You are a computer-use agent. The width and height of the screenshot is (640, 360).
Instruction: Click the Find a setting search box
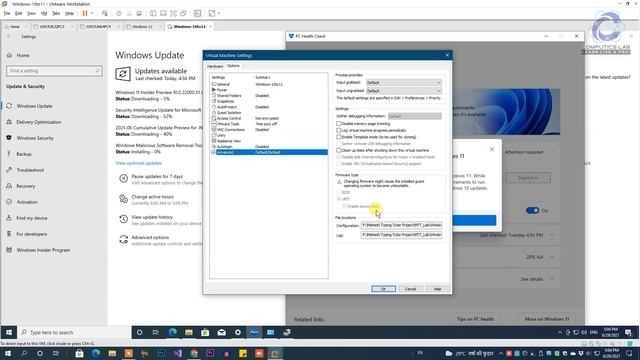coord(54,71)
